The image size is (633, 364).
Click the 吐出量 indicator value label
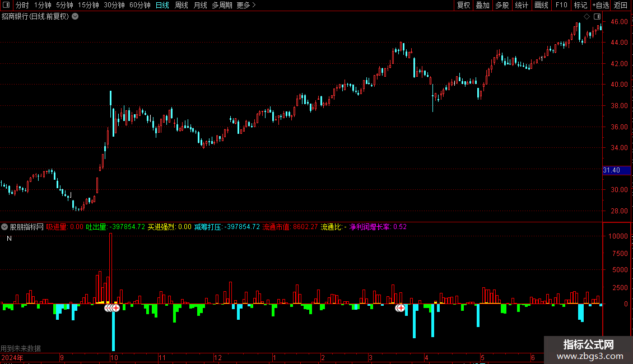tap(115, 227)
